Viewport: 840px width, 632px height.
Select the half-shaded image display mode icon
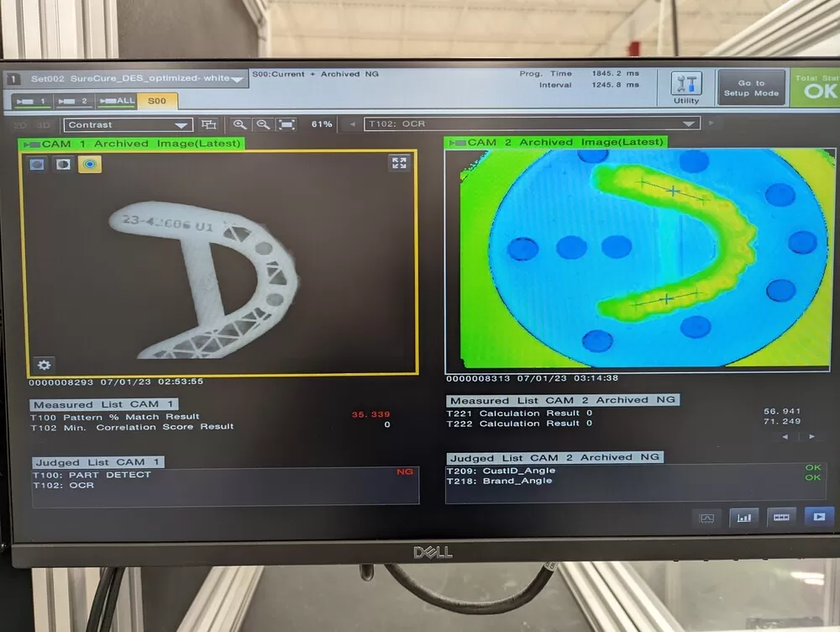pos(63,164)
